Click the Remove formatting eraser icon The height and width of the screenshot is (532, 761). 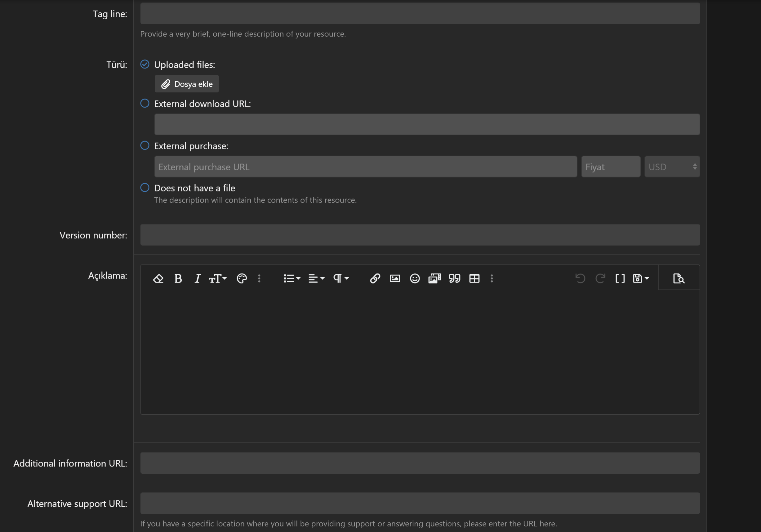pos(158,279)
